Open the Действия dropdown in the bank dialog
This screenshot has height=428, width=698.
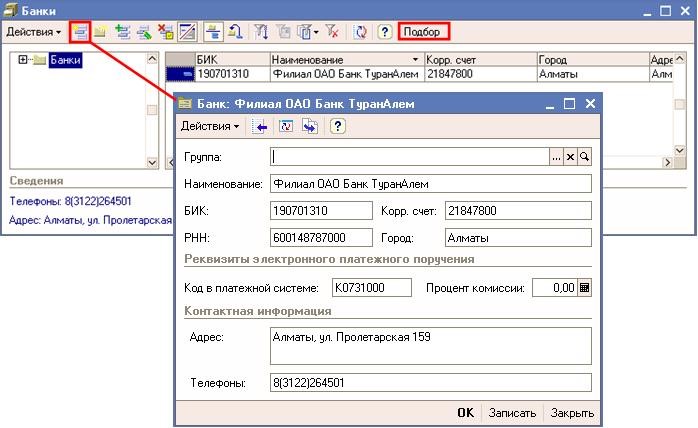click(209, 127)
